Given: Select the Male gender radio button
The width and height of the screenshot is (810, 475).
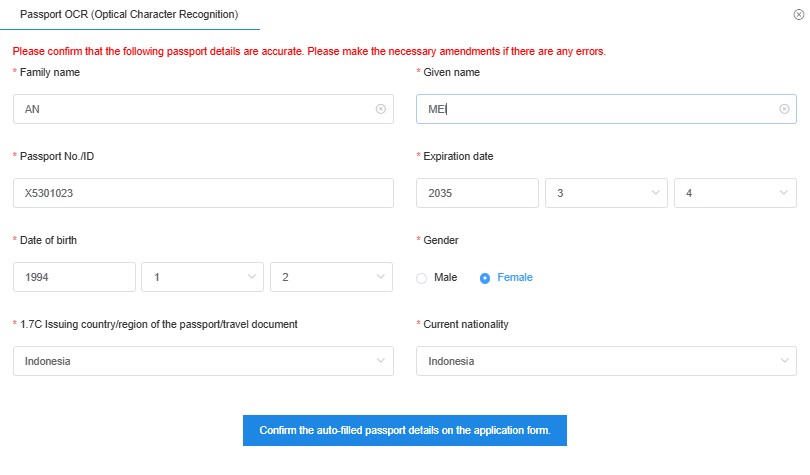Looking at the screenshot, I should pyautogui.click(x=421, y=278).
